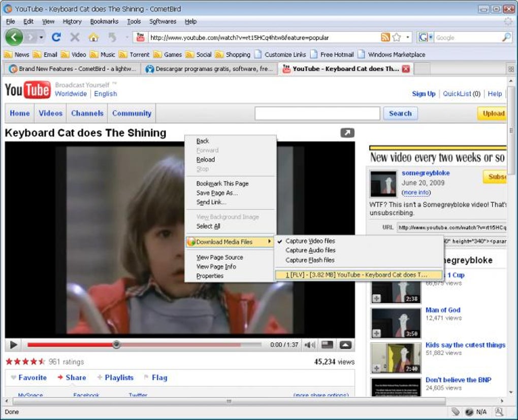Screen dimensions: 518x420
Task: Open the Channels navigation tab
Action: (x=87, y=113)
